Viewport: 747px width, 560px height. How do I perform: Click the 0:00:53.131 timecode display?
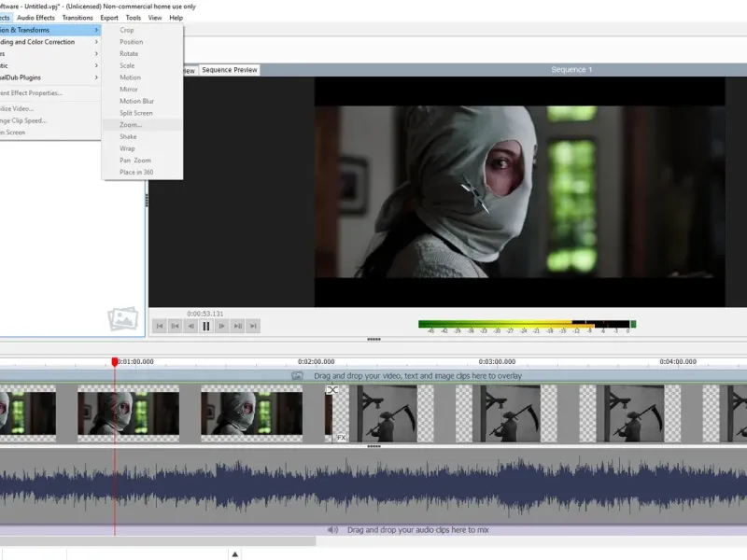(204, 314)
